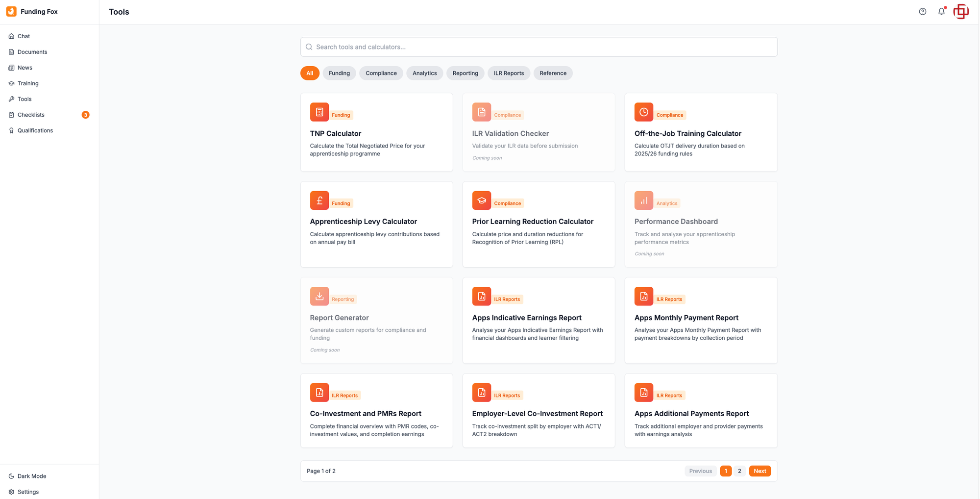Filter tools by Funding category

point(339,73)
